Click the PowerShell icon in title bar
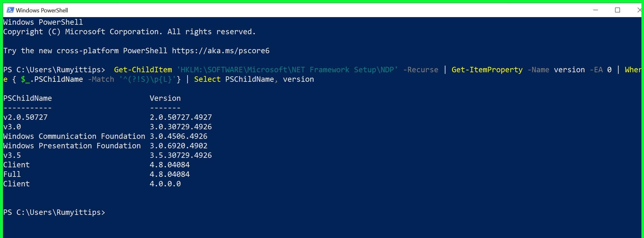Viewport: 644px width, 238px height. (10, 10)
